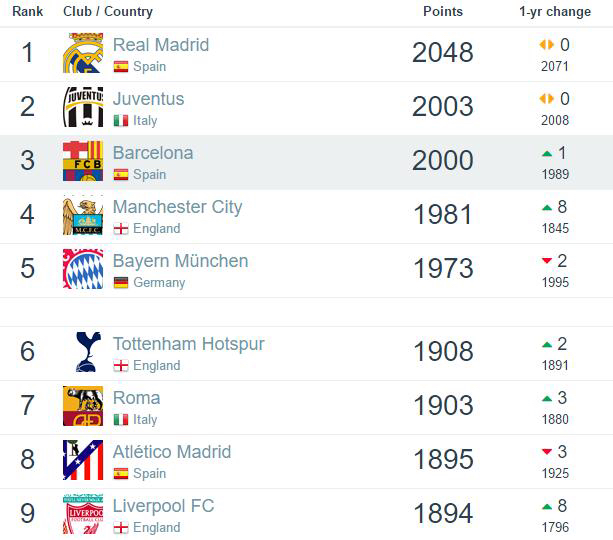Sort by the Rank column header
This screenshot has width=613, height=540.
tap(27, 12)
